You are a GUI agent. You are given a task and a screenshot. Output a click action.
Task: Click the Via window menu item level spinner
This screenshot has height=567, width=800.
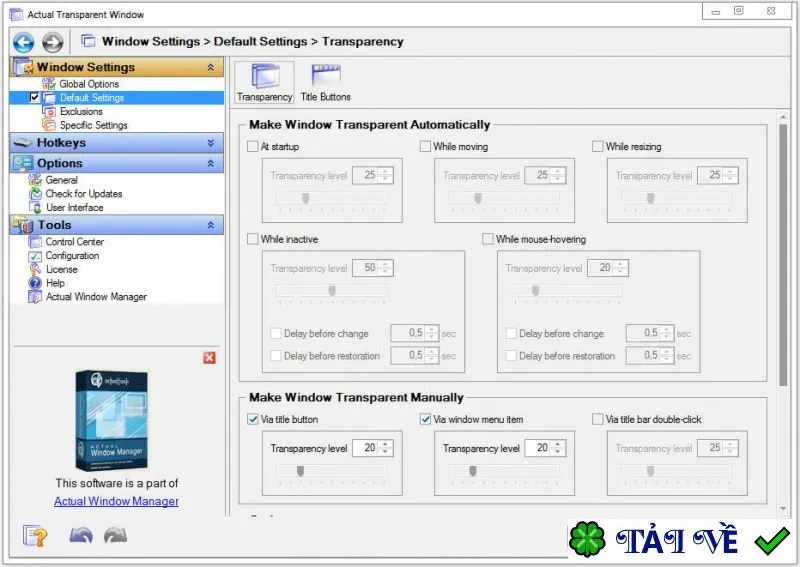(x=558, y=449)
